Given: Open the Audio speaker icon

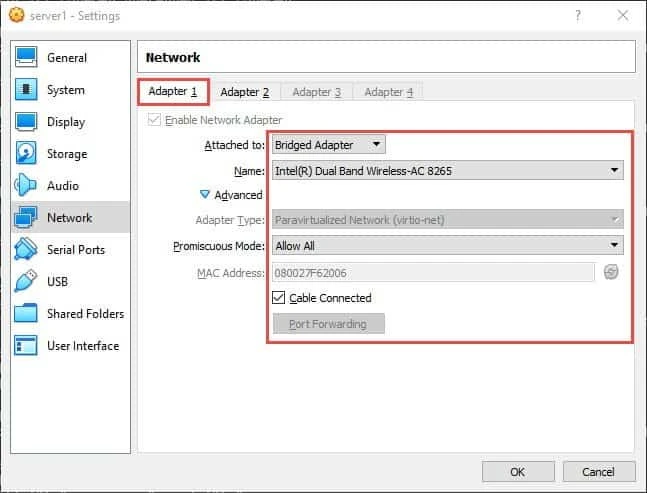Looking at the screenshot, I should click(x=25, y=185).
